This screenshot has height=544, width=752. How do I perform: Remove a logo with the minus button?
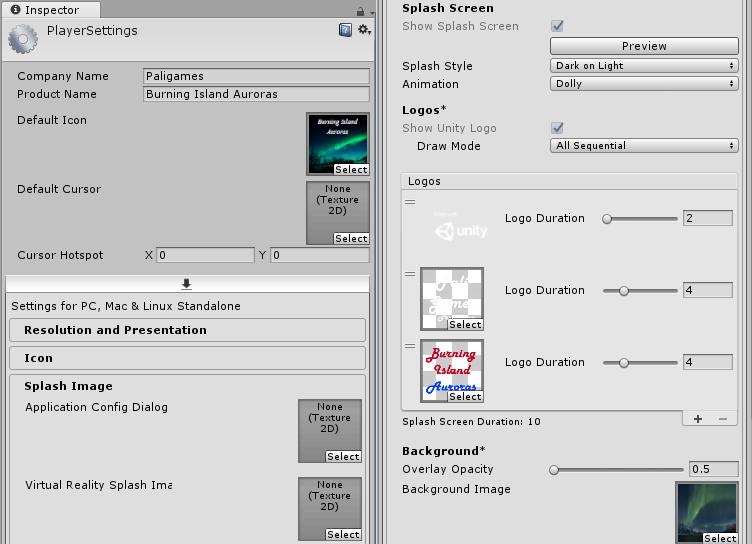(723, 419)
